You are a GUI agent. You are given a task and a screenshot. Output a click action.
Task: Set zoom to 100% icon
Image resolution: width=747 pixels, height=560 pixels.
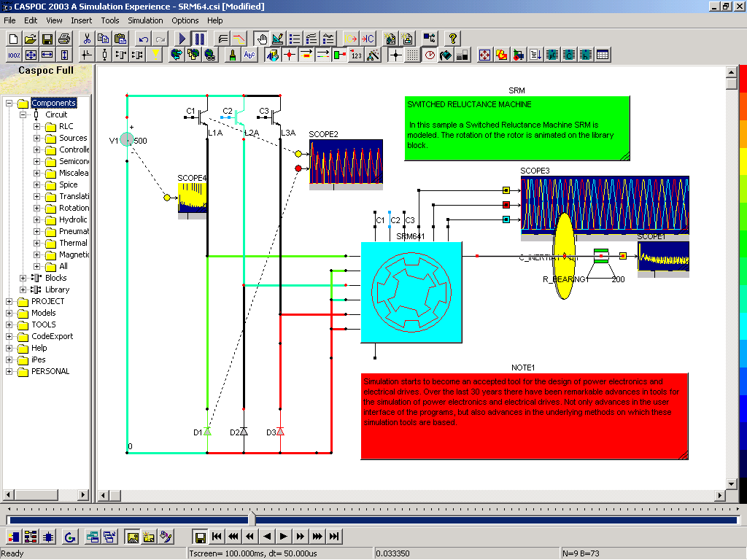[x=14, y=55]
